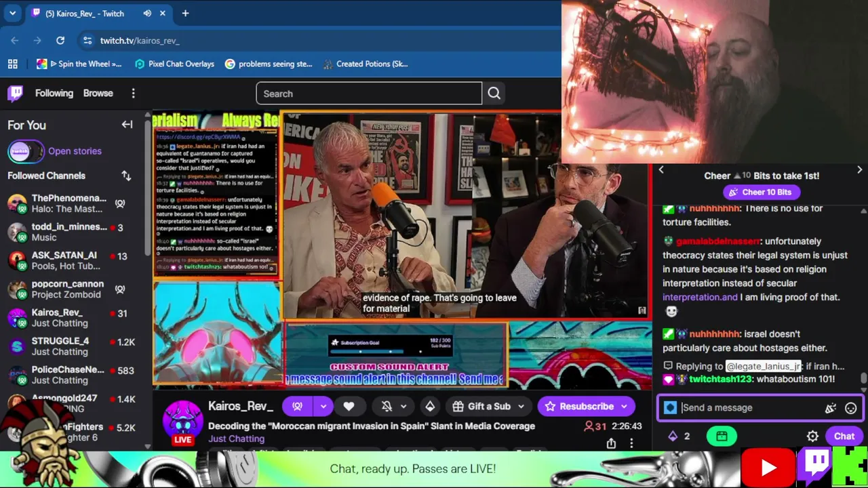Click the address bar URL twitch.tv/kairos_rev_
868x488 pixels.
(140, 41)
